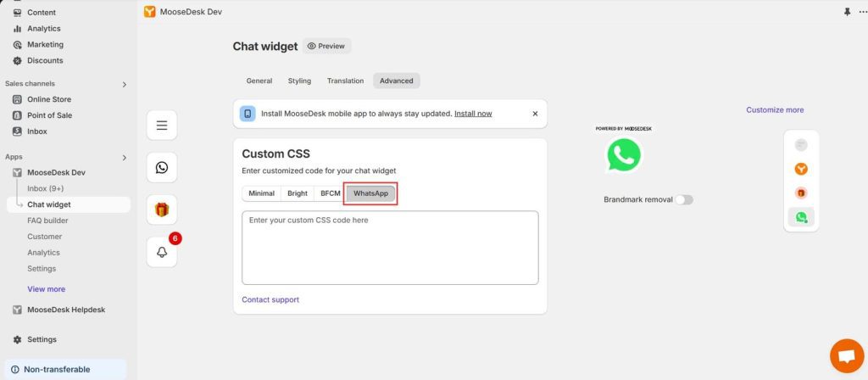Click View more in sidebar
868x380 pixels.
(x=47, y=289)
